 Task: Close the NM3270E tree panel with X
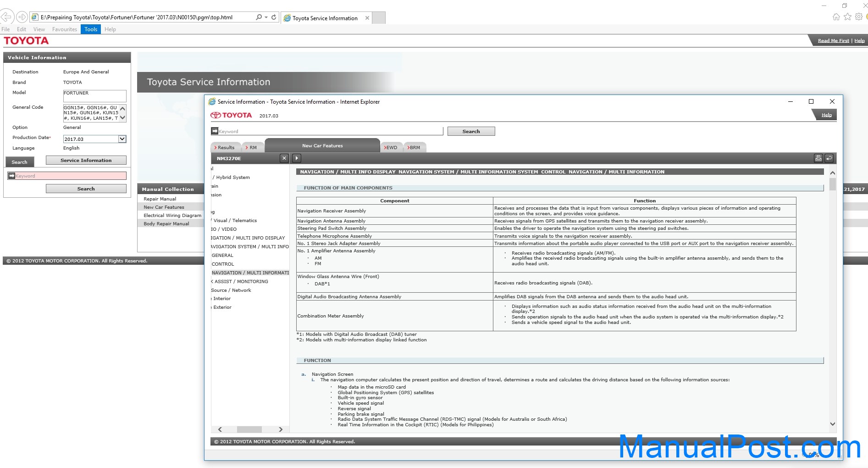[x=284, y=158]
